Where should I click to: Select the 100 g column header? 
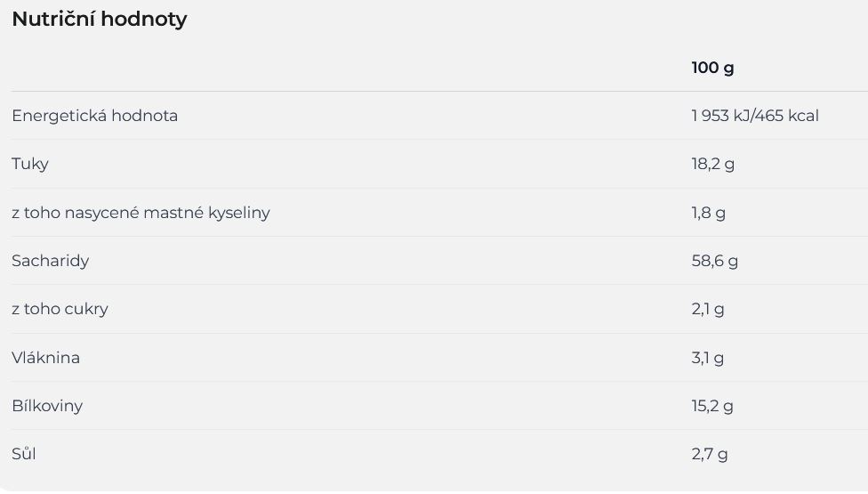click(x=712, y=68)
